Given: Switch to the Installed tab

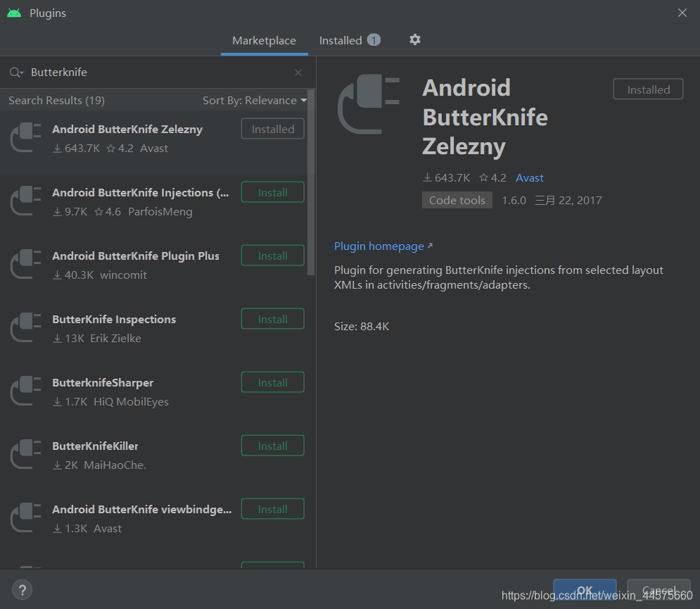Looking at the screenshot, I should click(341, 40).
